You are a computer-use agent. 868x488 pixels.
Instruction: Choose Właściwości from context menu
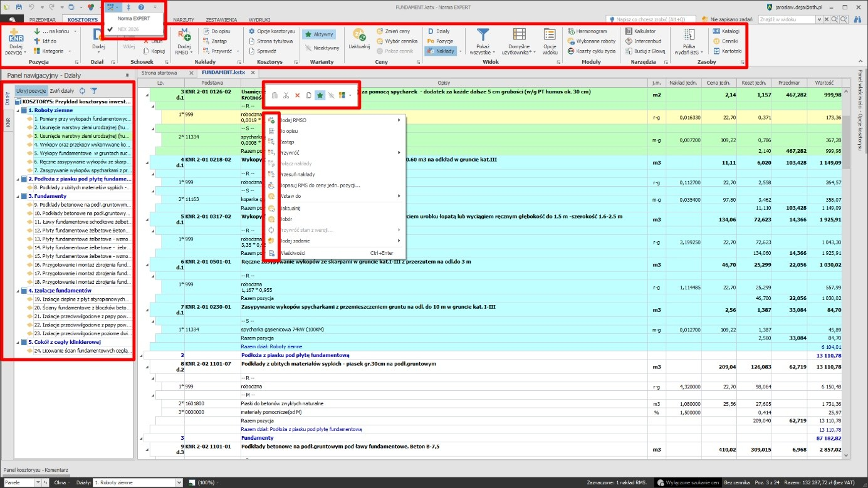pos(335,252)
